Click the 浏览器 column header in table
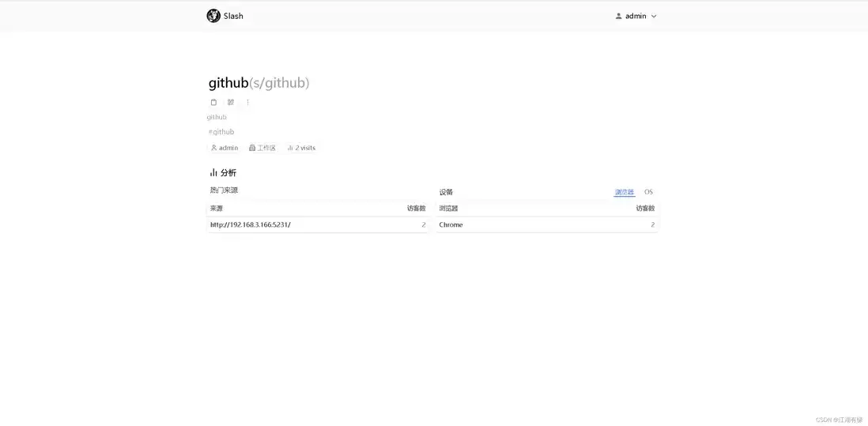Screen dimensions: 868x426 448,209
